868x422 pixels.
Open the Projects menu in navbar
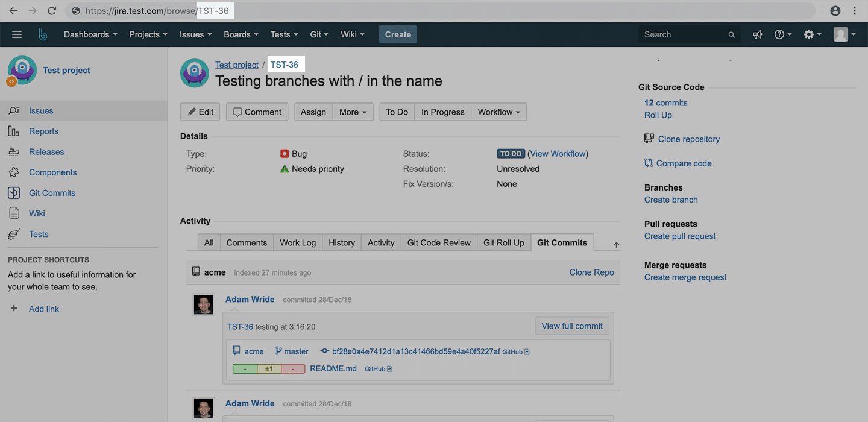148,34
